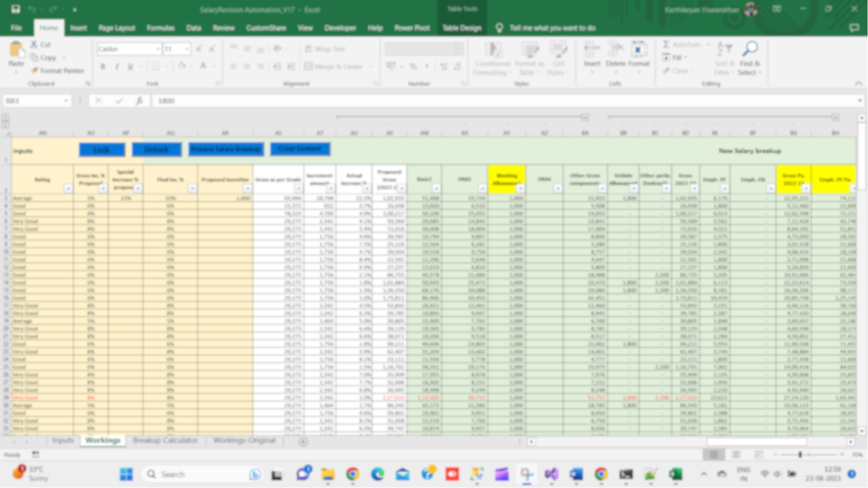Switch to Breakup Calculator sheet tab
Image resolution: width=868 pixels, height=488 pixels.
(165, 441)
